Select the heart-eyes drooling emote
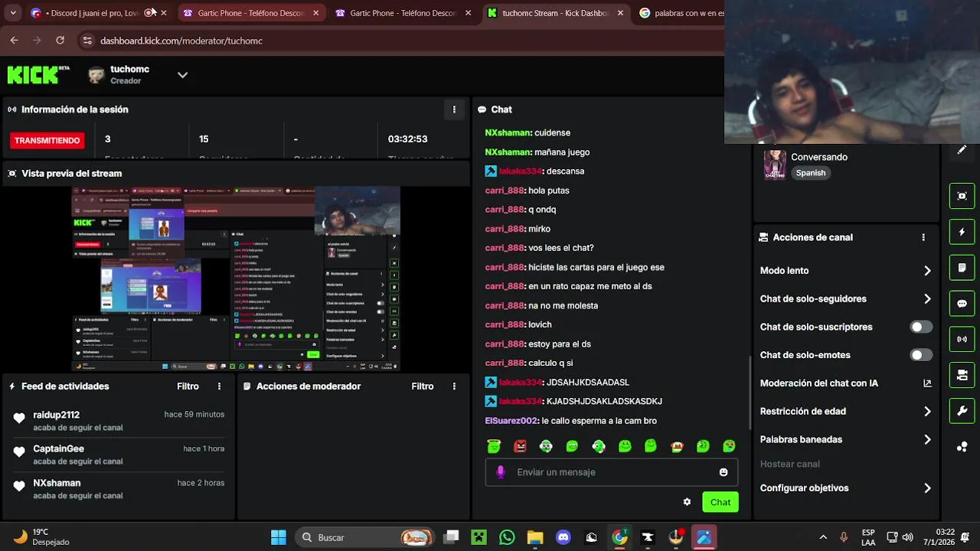This screenshot has width=980, height=551. (729, 446)
